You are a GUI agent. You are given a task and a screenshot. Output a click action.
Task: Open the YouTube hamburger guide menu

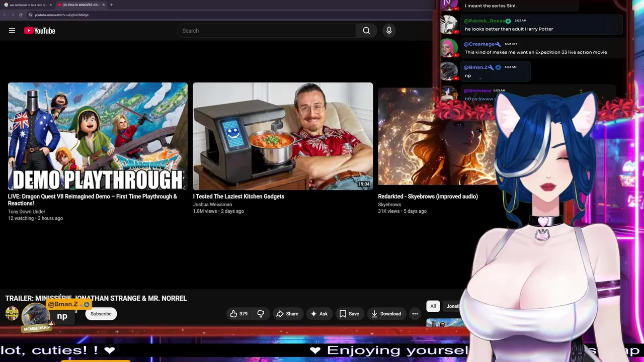(12, 31)
